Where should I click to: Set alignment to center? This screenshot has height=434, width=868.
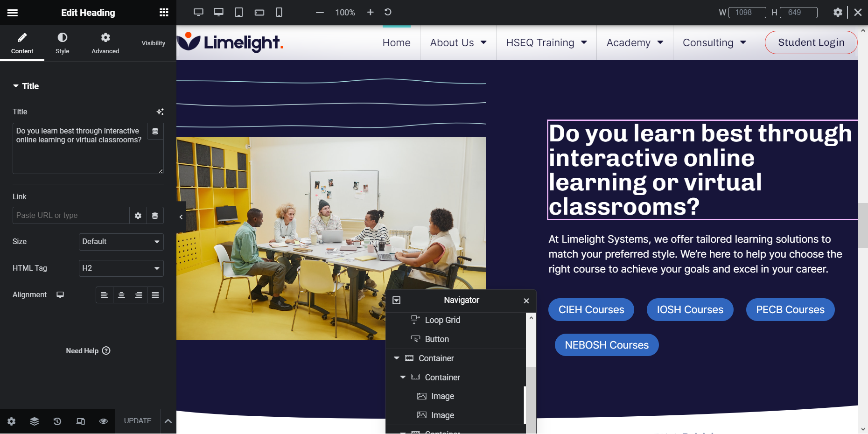coord(121,295)
